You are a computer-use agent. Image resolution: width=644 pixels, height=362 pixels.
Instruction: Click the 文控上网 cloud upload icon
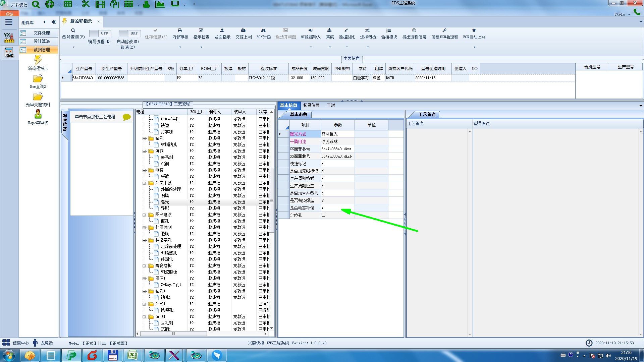pos(243,31)
